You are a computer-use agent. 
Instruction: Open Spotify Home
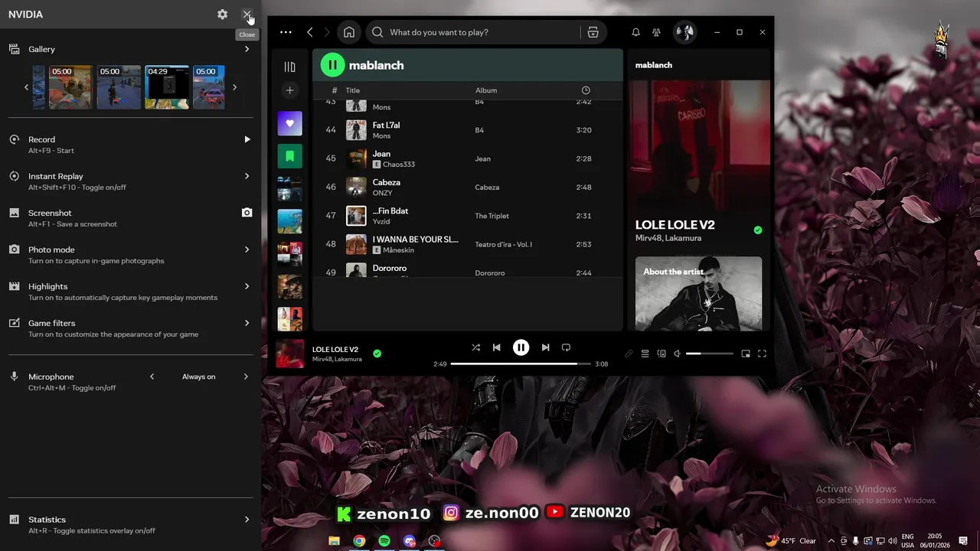[349, 32]
